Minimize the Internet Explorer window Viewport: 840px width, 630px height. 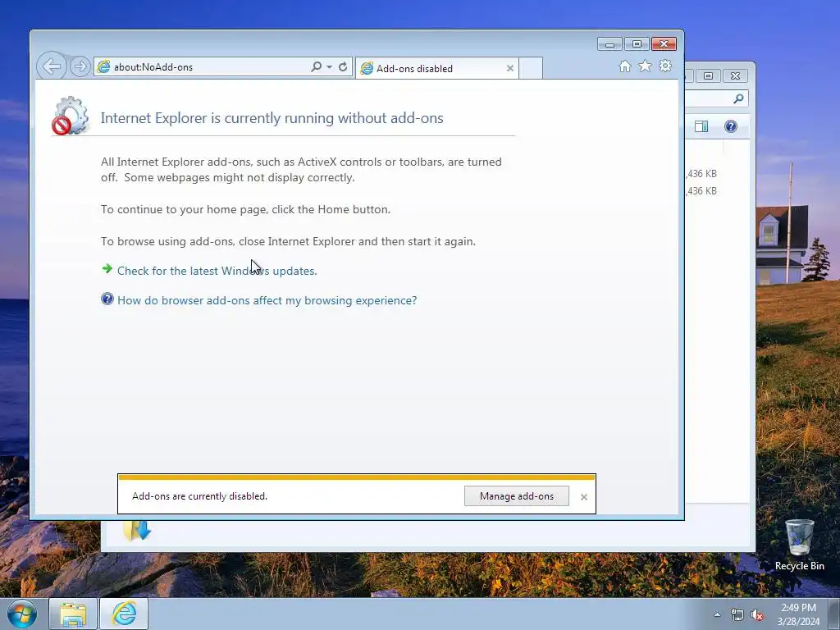pyautogui.click(x=609, y=44)
